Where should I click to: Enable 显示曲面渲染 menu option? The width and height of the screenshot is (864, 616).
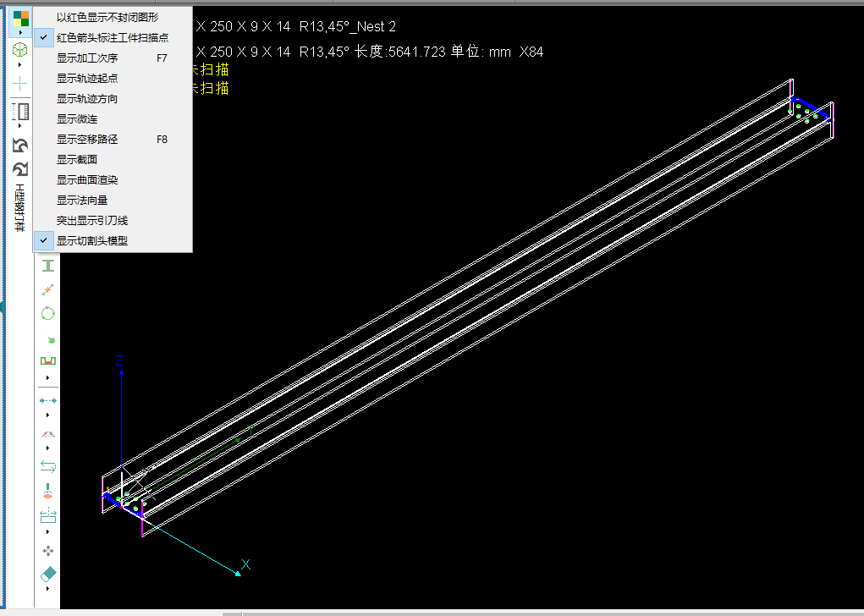113,179
